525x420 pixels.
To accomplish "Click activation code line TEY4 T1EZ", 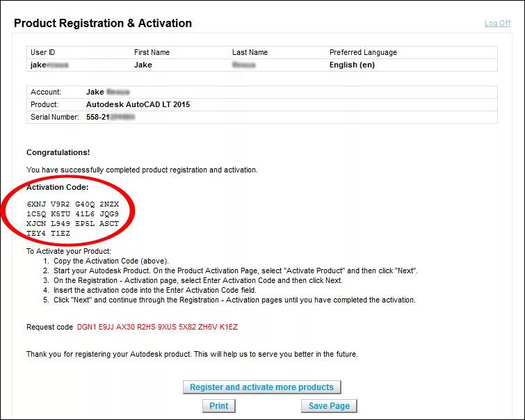I will click(x=48, y=234).
